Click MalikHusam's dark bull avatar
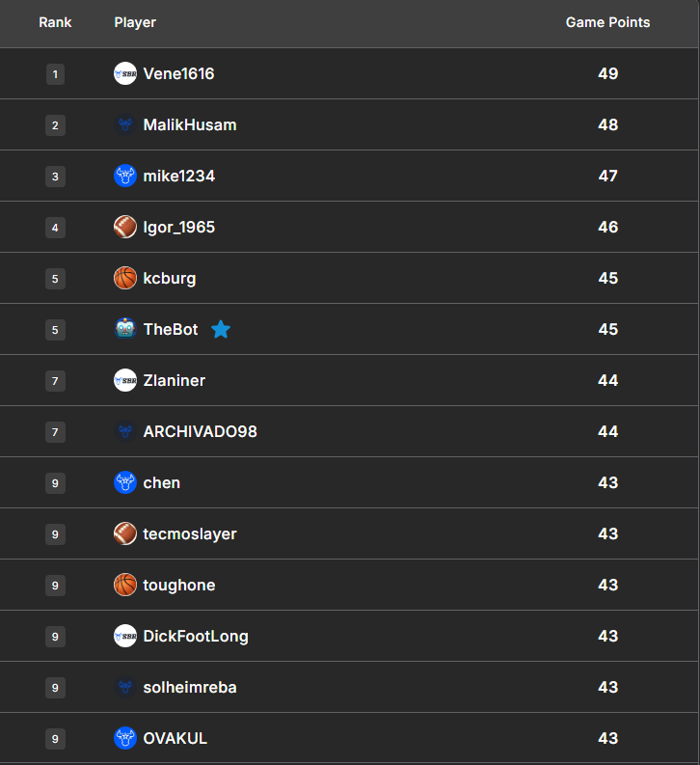 (125, 124)
